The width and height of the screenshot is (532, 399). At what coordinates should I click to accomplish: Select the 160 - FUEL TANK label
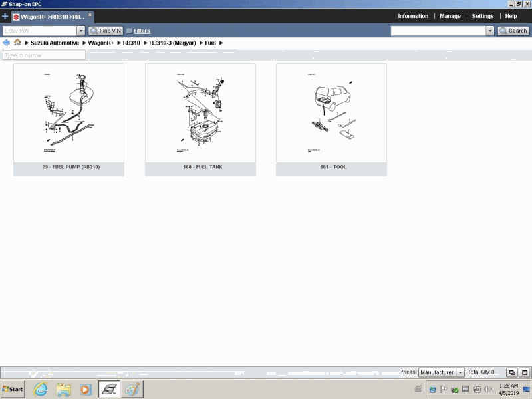tap(203, 167)
